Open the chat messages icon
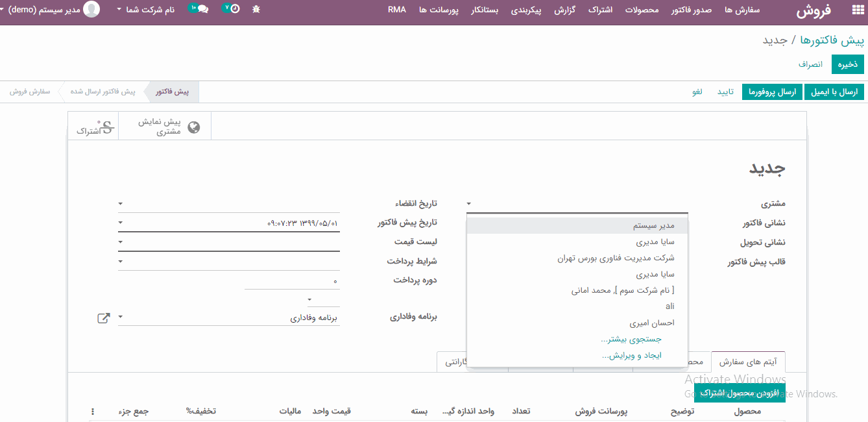868x422 pixels. point(199,9)
